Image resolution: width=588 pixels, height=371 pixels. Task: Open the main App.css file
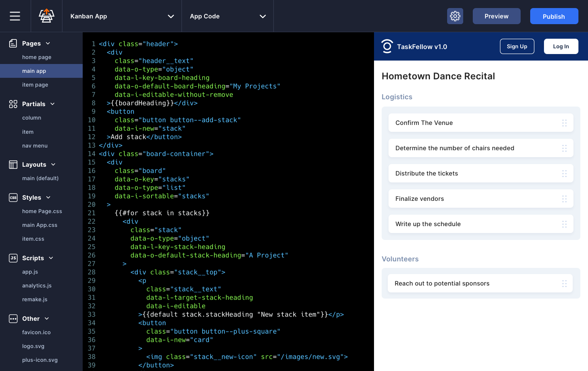coord(39,225)
